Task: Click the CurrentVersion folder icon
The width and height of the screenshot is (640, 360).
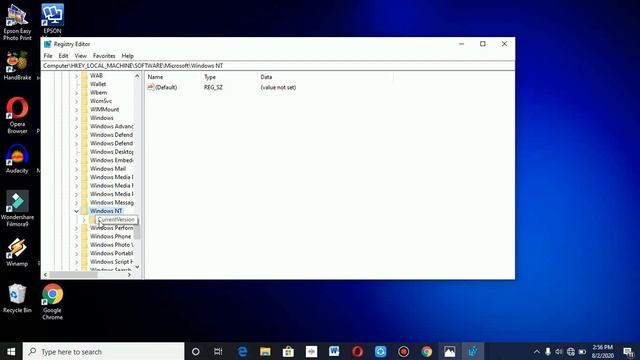Action: pos(92,220)
